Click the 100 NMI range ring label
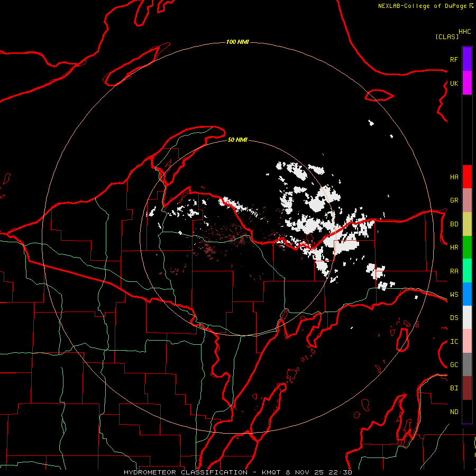This screenshot has height=476, width=476. pos(237,42)
